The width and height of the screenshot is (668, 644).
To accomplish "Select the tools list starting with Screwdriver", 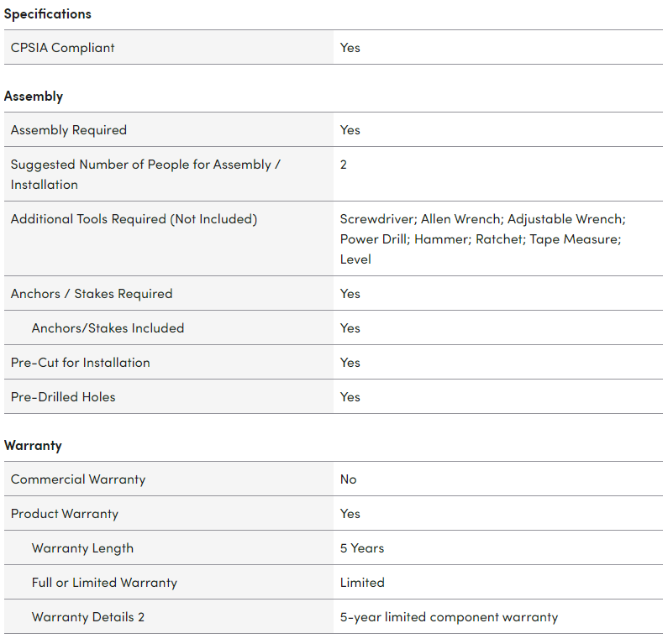I will [x=482, y=239].
